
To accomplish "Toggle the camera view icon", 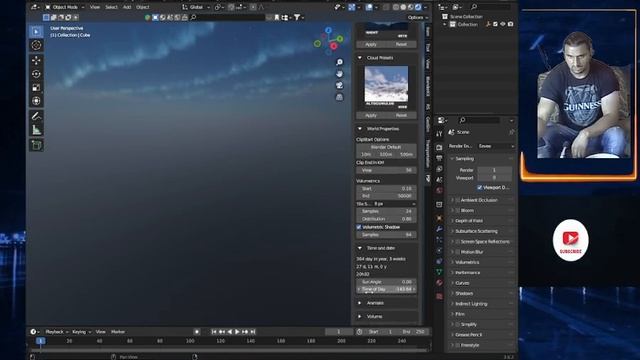I will click(x=339, y=85).
